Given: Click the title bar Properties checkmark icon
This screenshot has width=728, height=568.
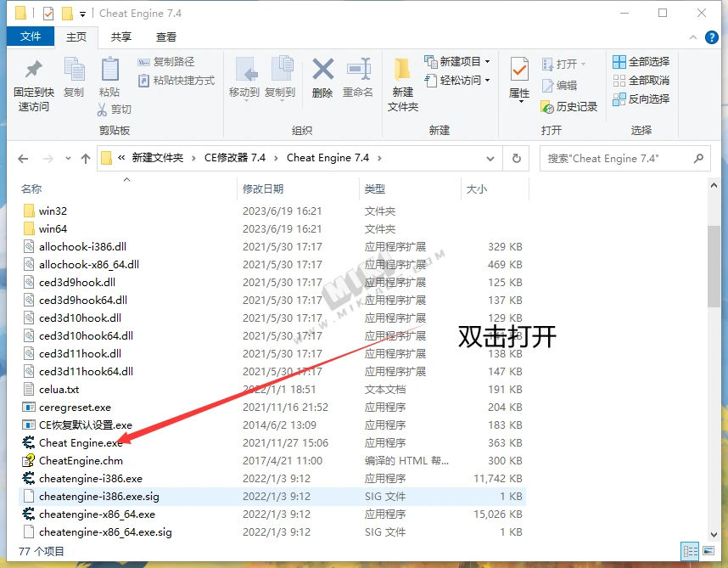Looking at the screenshot, I should tap(48, 14).
